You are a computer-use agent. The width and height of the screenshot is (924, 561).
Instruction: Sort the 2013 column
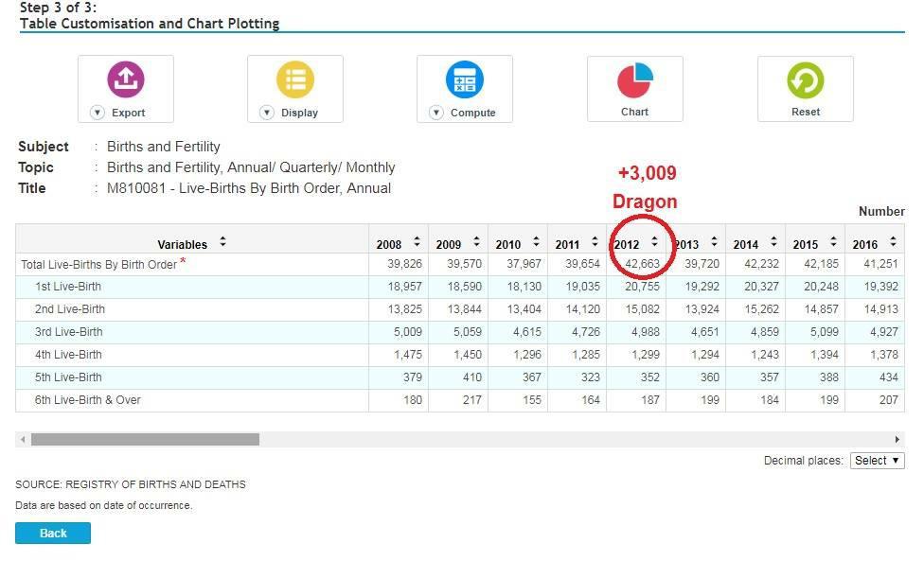point(714,241)
